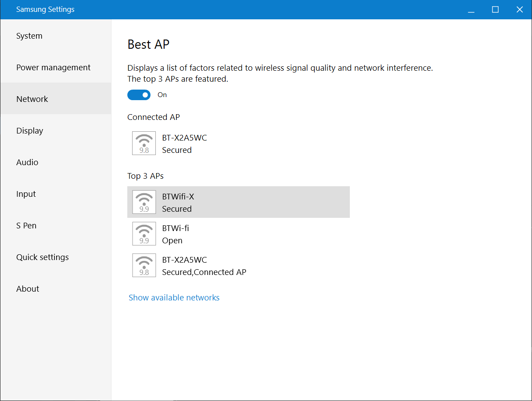Click Show available networks link

click(174, 298)
